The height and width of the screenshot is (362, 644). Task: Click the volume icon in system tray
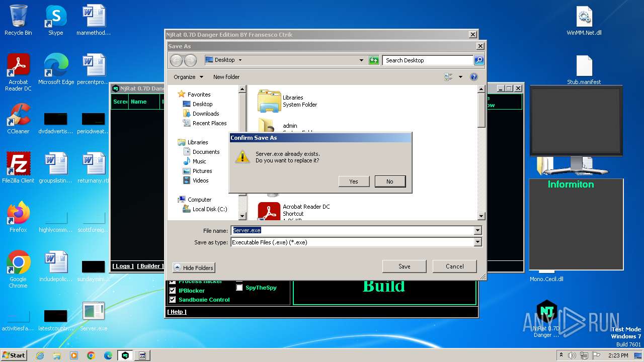[572, 355]
